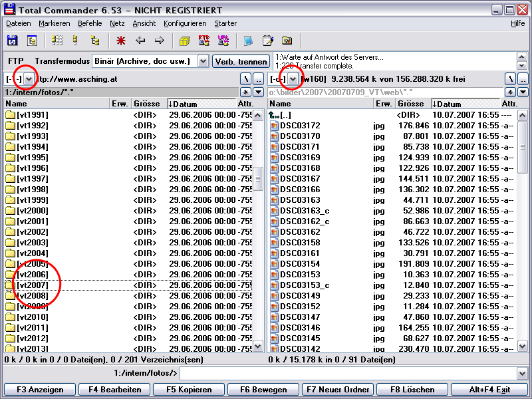Viewport: 532px width, 399px height.
Task: Click the DSC03149 file icon
Action: tap(274, 296)
